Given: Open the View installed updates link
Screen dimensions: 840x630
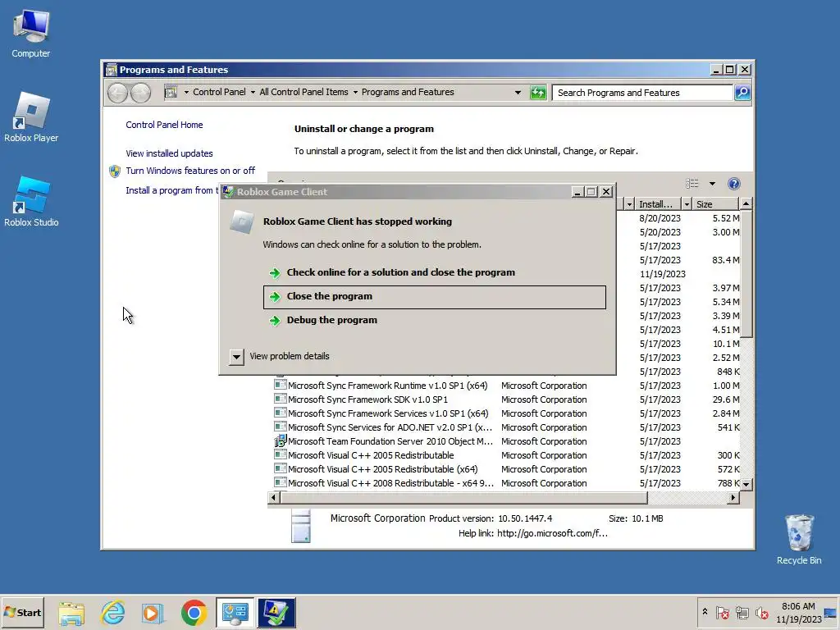Looking at the screenshot, I should pos(169,153).
